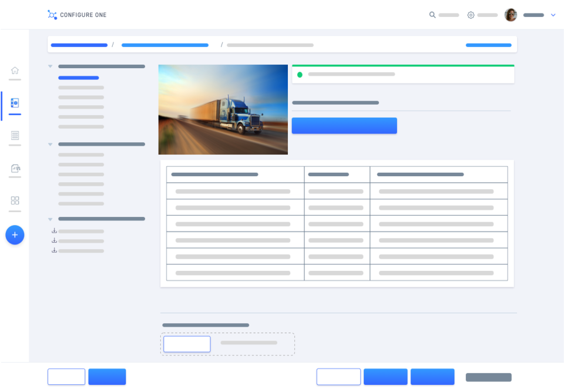
Task: Collapse the first sidebar section triangle
Action: pos(50,66)
